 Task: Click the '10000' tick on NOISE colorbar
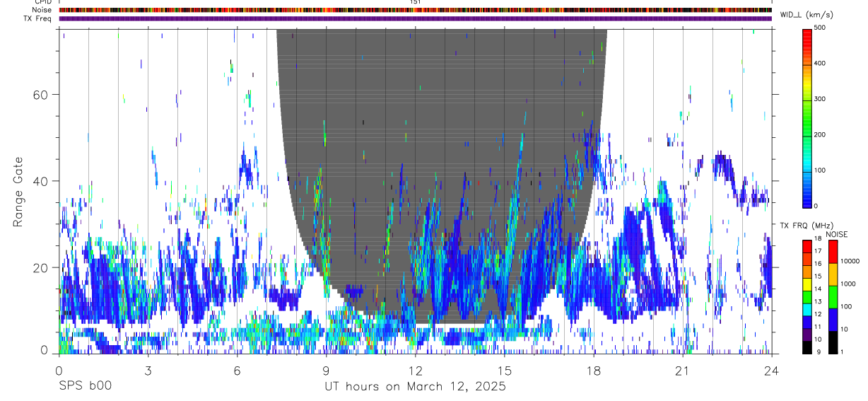[850, 262]
